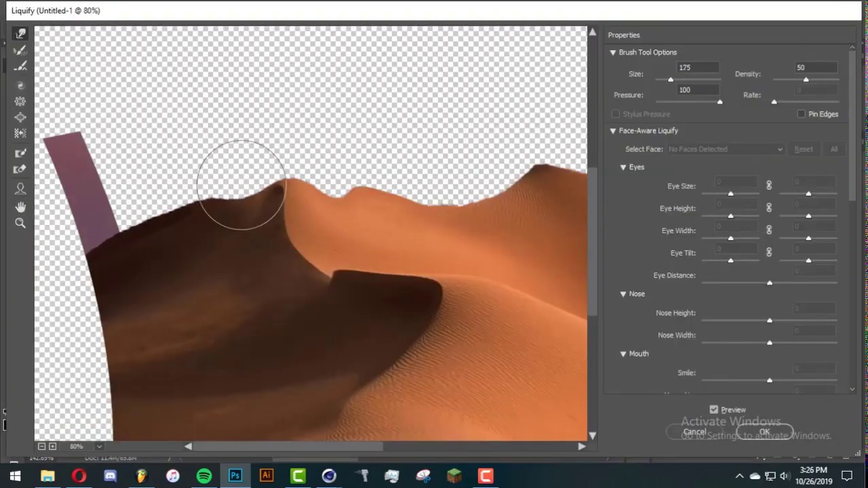The height and width of the screenshot is (488, 868).
Task: Select the Twirl Clockwise tool
Action: click(20, 85)
